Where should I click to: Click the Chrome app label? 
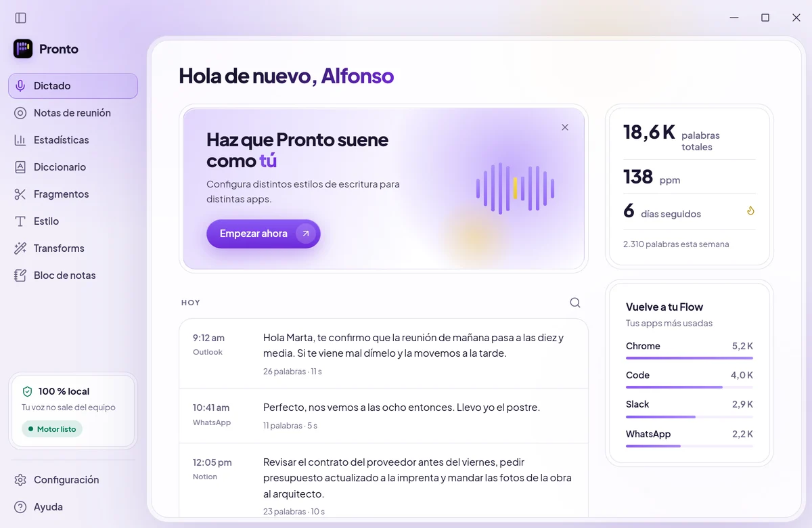click(643, 346)
